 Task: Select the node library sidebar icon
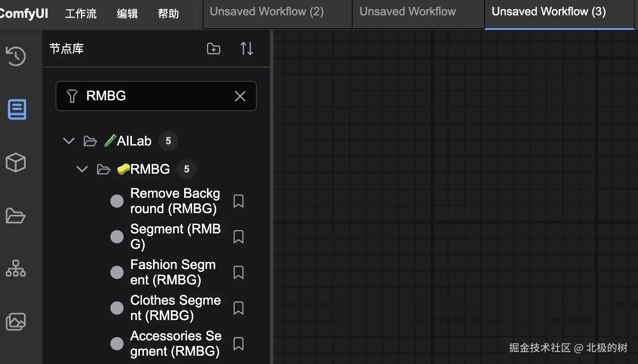[17, 109]
